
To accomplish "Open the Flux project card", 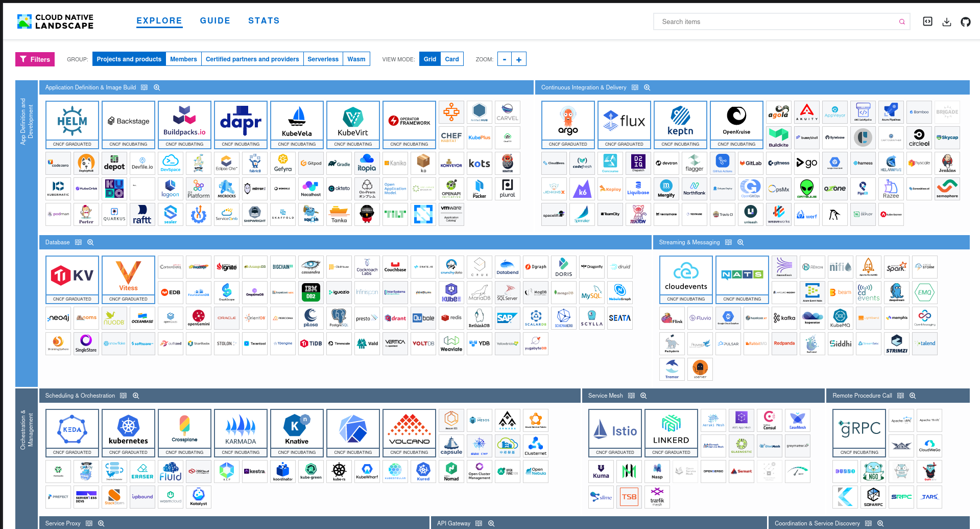I will pos(624,125).
